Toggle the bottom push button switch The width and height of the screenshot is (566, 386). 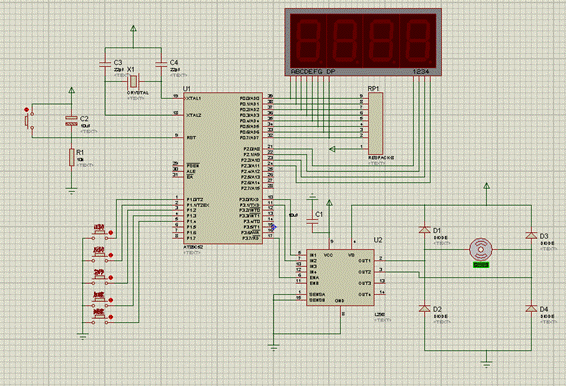(101, 317)
